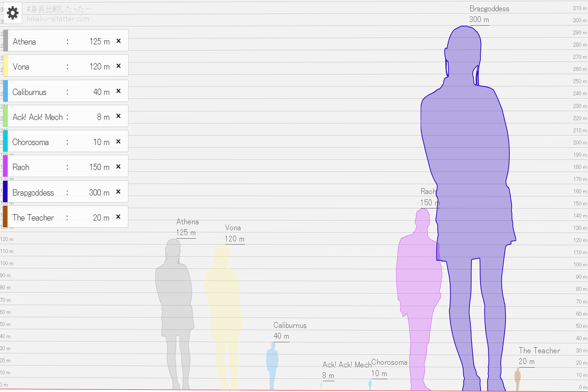Open Athena's gray color swatch
Image resolution: width=588 pixels, height=392 pixels.
click(6, 40)
